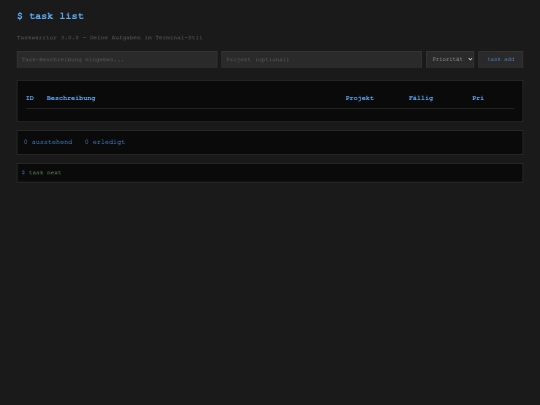Click the ID column header
Screen dimensions: 540x405
[x=30, y=98]
